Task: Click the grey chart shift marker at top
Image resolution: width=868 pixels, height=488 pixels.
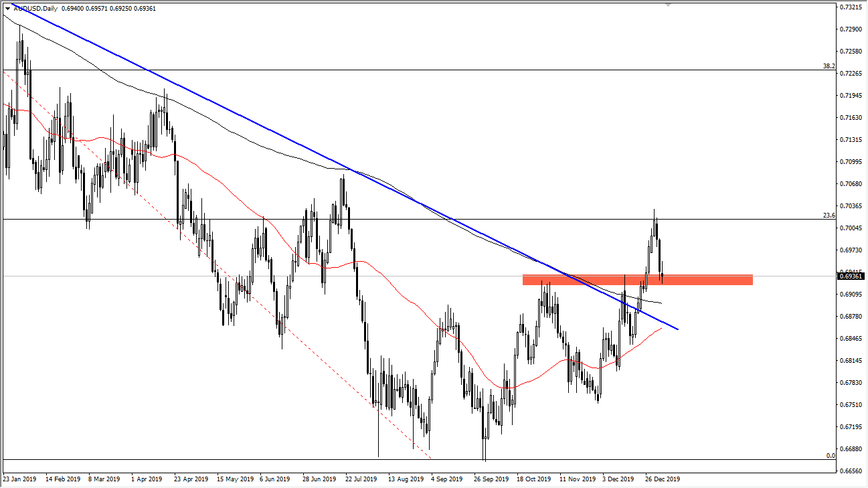Action: pos(667,5)
